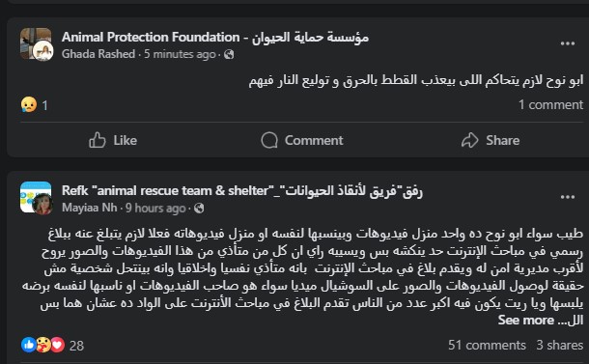
Task: Open three-dot menu on Animal Protection post
Action: (x=567, y=43)
